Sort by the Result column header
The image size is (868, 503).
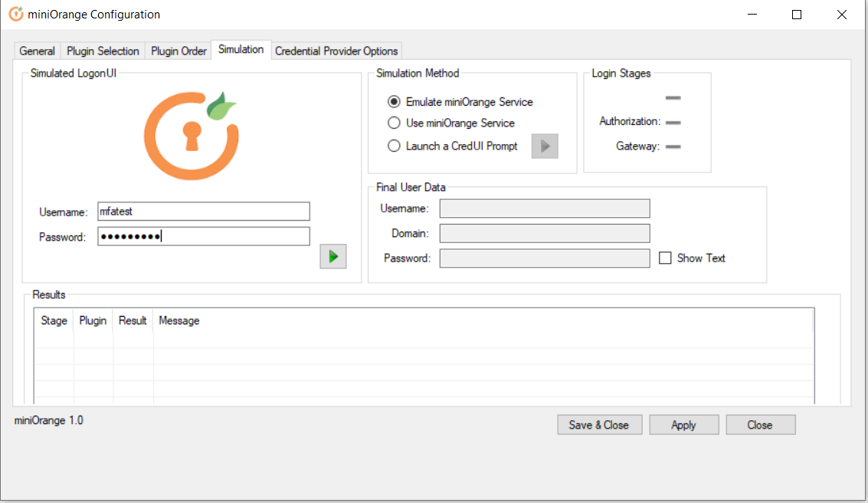point(133,321)
